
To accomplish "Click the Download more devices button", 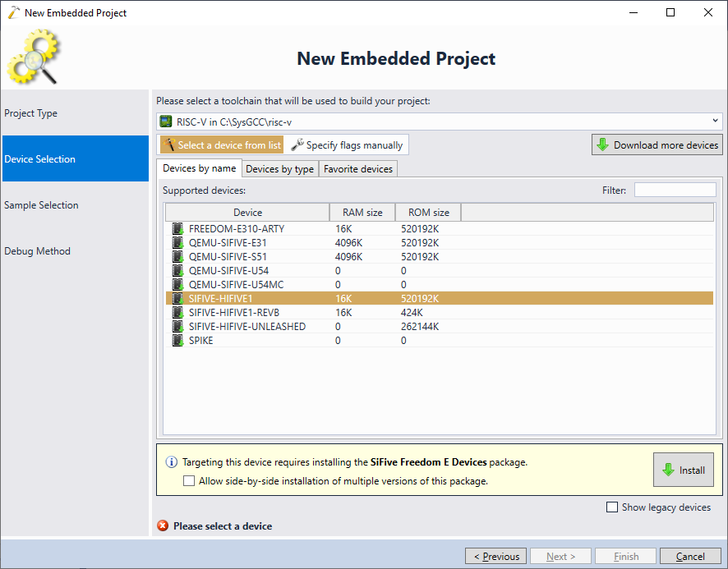I will point(657,145).
